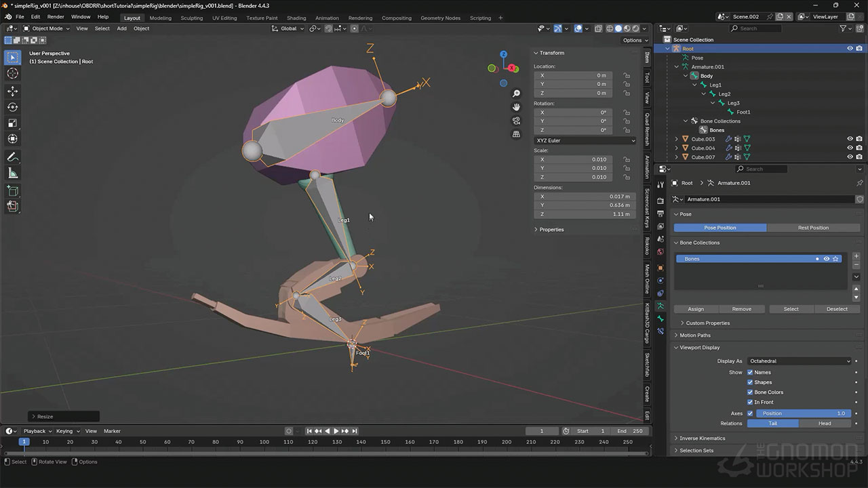The height and width of the screenshot is (488, 868).
Task: Open the Render menu
Action: pos(56,16)
